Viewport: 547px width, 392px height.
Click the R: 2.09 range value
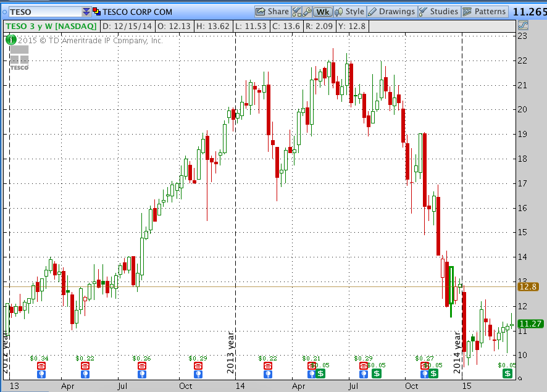(x=319, y=26)
